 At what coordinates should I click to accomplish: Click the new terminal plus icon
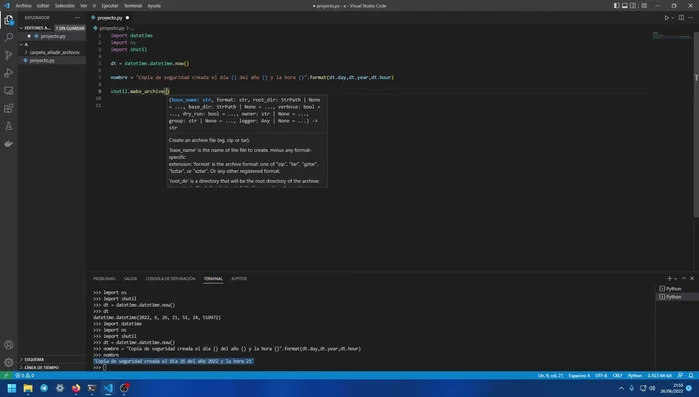tap(669, 278)
